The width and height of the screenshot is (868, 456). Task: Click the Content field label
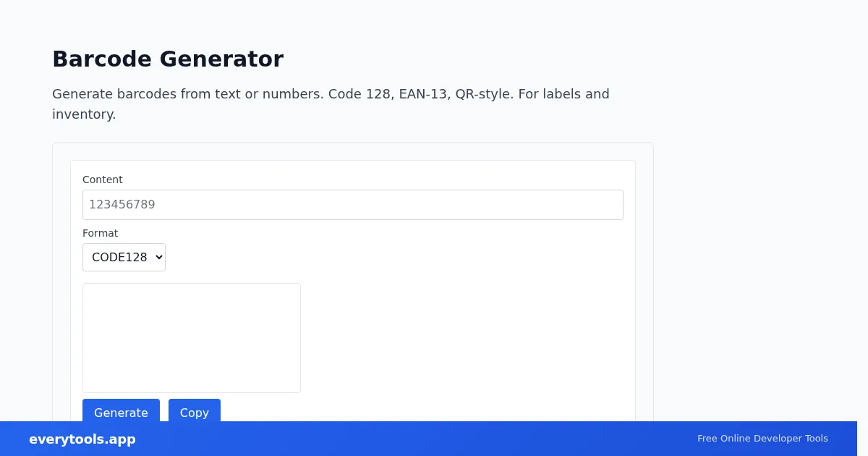103,180
